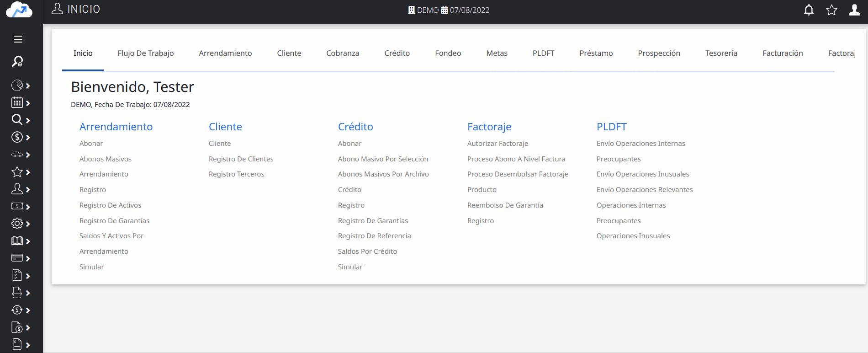Expand the dollar coin sidebar menu
This screenshot has width=868, height=353.
coord(21,138)
